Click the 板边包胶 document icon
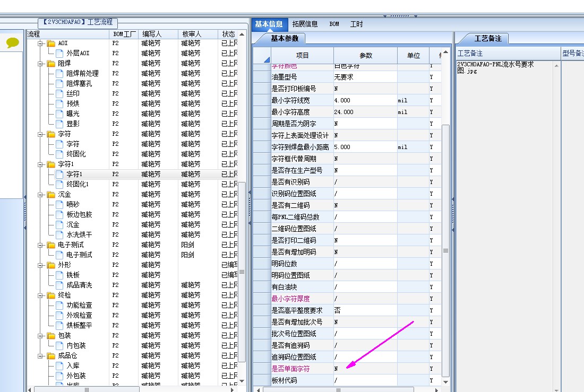The width and height of the screenshot is (584, 392). pos(59,214)
